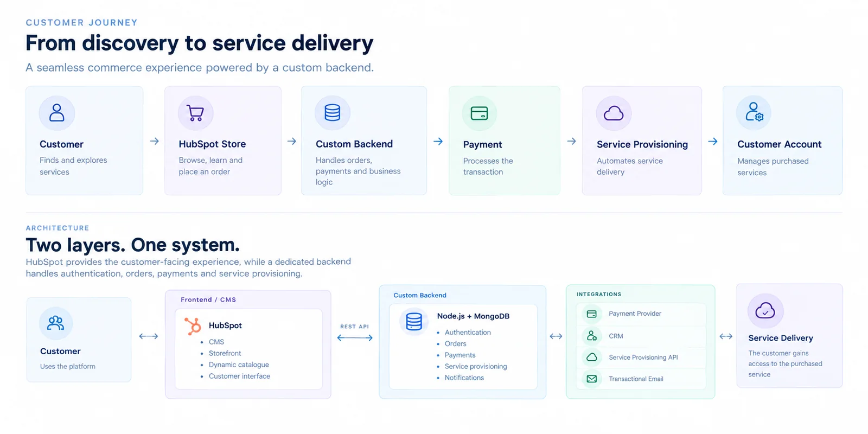Click the 'CMS' bullet under HubSpot
Screen dimensions: 868x434
(216, 342)
